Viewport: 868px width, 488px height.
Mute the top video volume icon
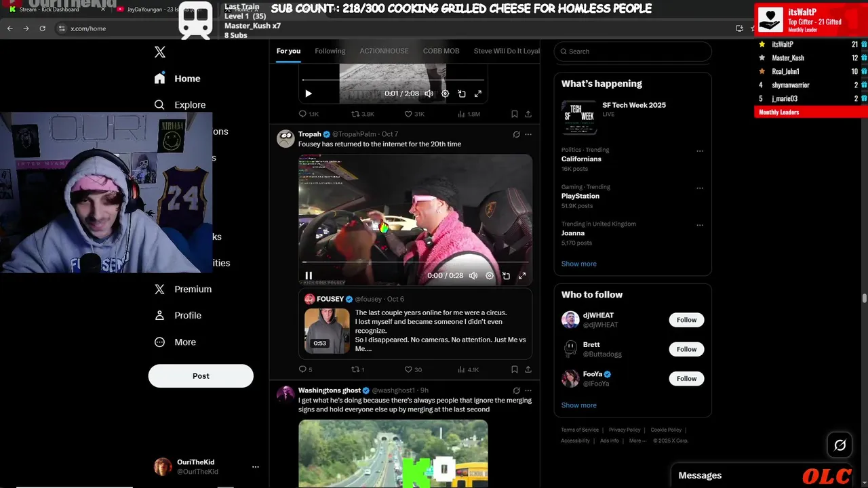tap(429, 94)
